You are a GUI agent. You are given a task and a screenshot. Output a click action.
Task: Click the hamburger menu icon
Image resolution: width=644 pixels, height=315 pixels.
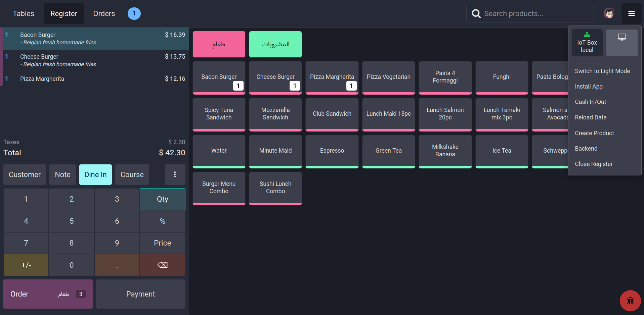631,14
